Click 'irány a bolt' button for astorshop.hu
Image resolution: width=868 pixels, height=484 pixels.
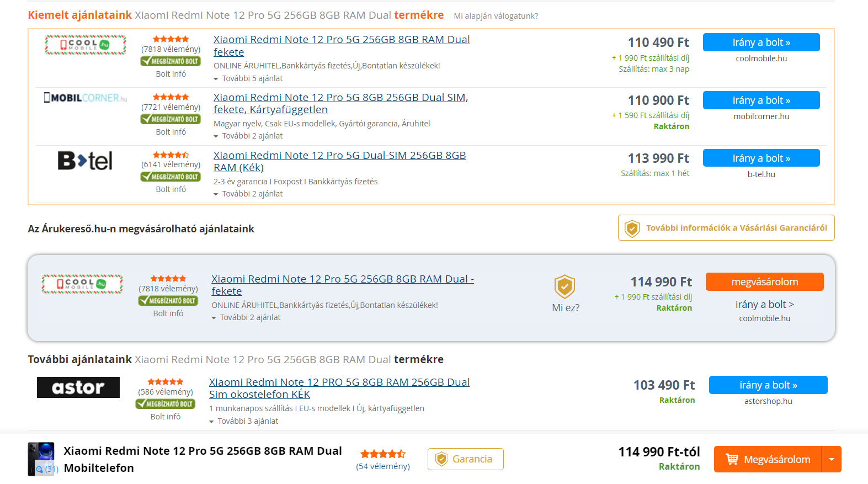click(768, 385)
